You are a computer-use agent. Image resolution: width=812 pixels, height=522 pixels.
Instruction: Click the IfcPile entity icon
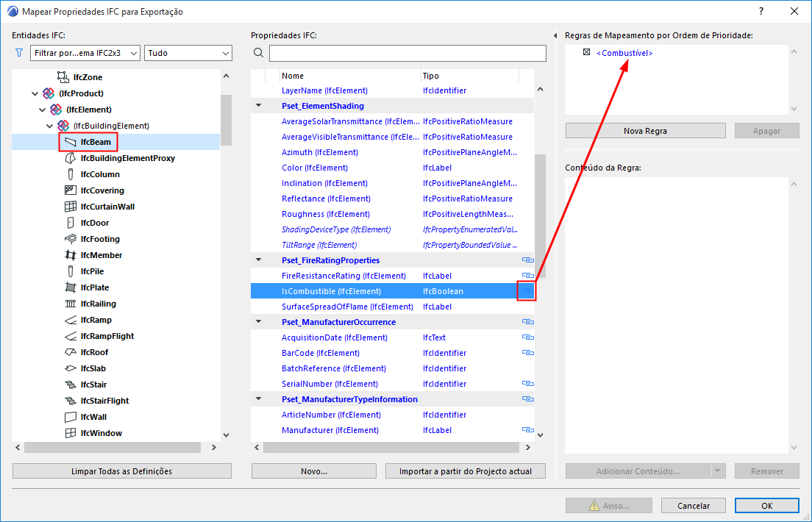point(71,271)
